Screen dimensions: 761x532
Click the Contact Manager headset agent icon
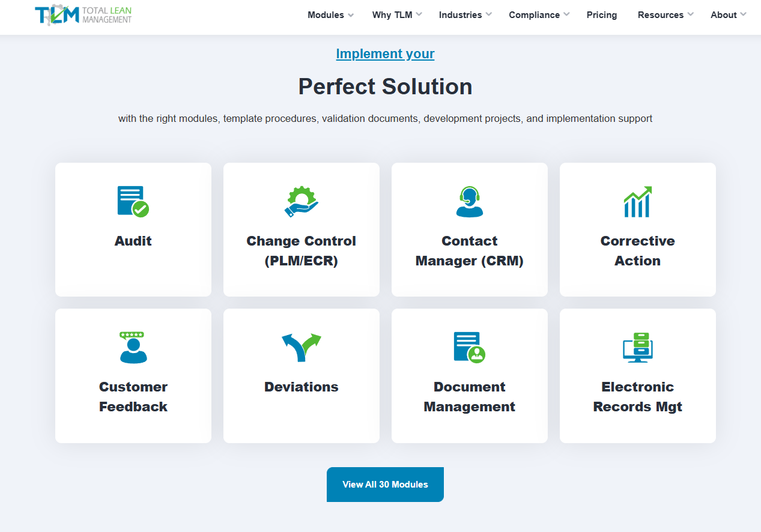point(469,201)
